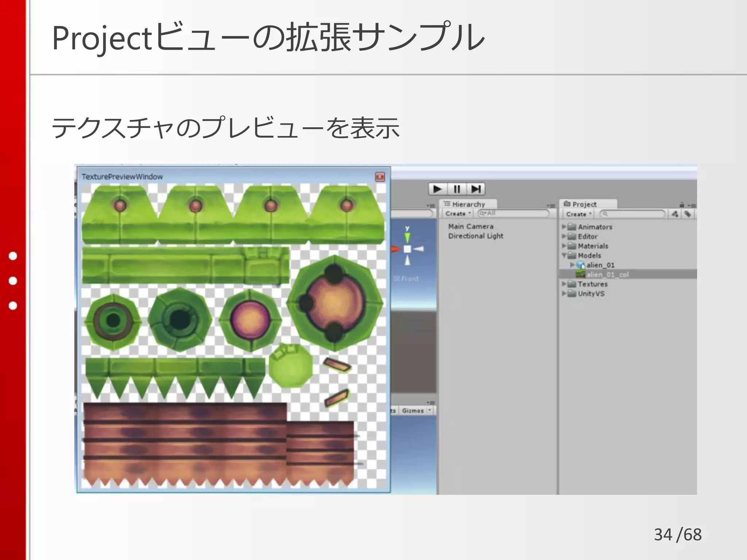Viewport: 747px width, 560px height.
Task: Open the Project Create dropdown
Action: click(578, 214)
